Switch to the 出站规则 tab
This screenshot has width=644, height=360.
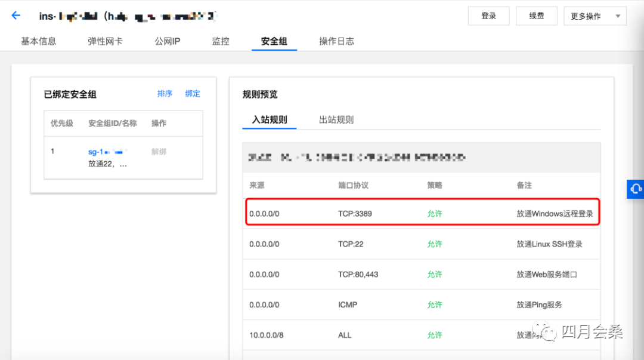(336, 120)
